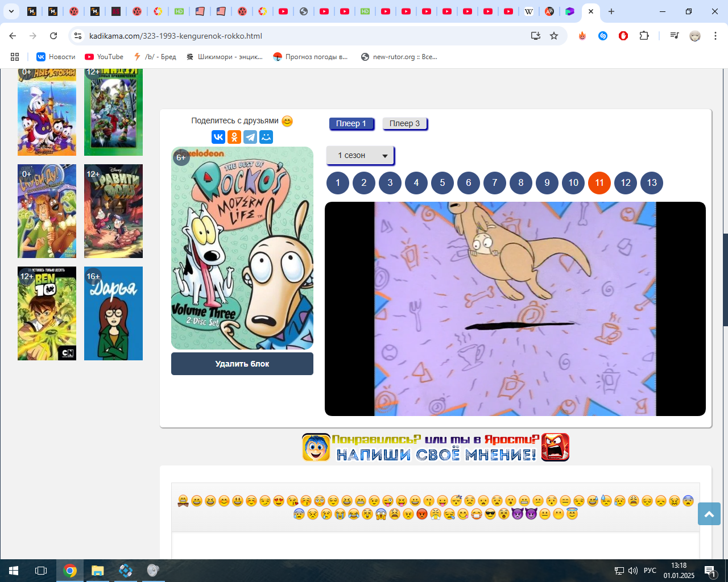The height and width of the screenshot is (582, 728).
Task: Open the Gravity Falls cartoon thumbnail
Action: [x=113, y=211]
